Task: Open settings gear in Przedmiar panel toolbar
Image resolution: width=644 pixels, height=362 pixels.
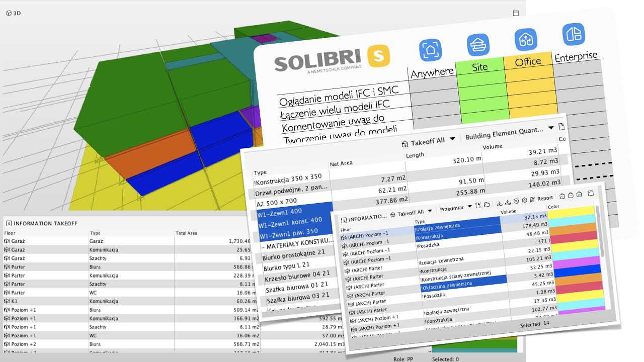Action: pyautogui.click(x=524, y=200)
